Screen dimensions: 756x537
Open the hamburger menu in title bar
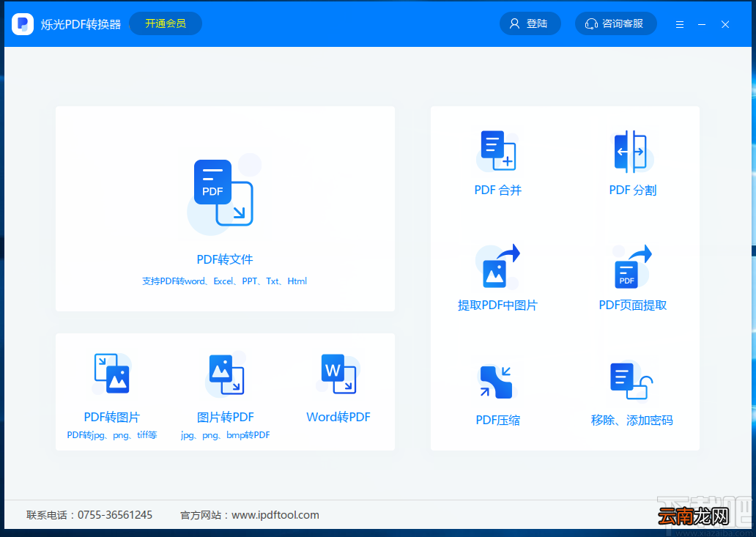click(680, 24)
